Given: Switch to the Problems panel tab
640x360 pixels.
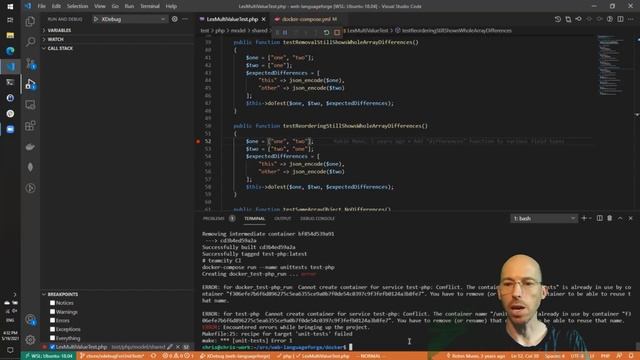Looking at the screenshot, I should click(214, 218).
